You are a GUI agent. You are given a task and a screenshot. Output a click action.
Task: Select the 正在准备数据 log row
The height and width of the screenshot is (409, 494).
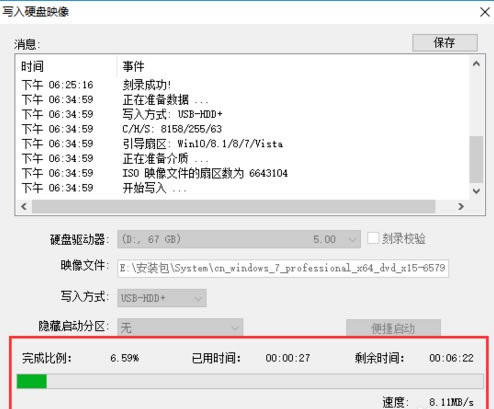pos(243,100)
